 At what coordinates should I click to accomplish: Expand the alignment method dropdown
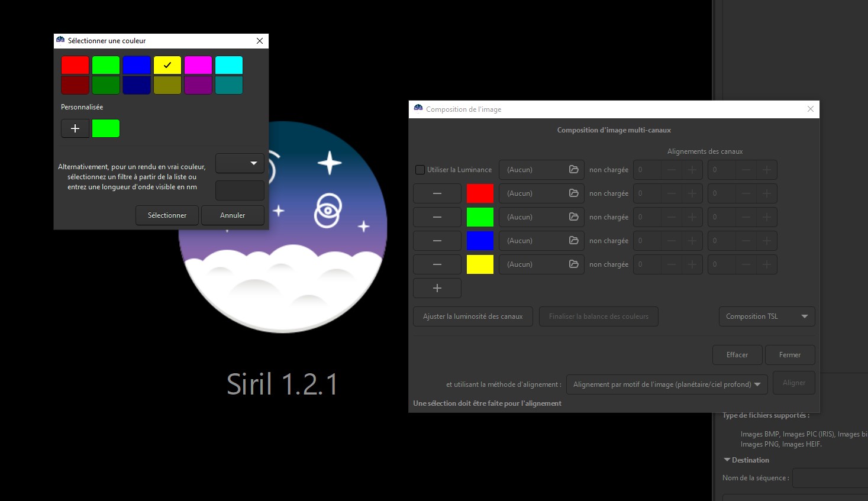tap(667, 384)
